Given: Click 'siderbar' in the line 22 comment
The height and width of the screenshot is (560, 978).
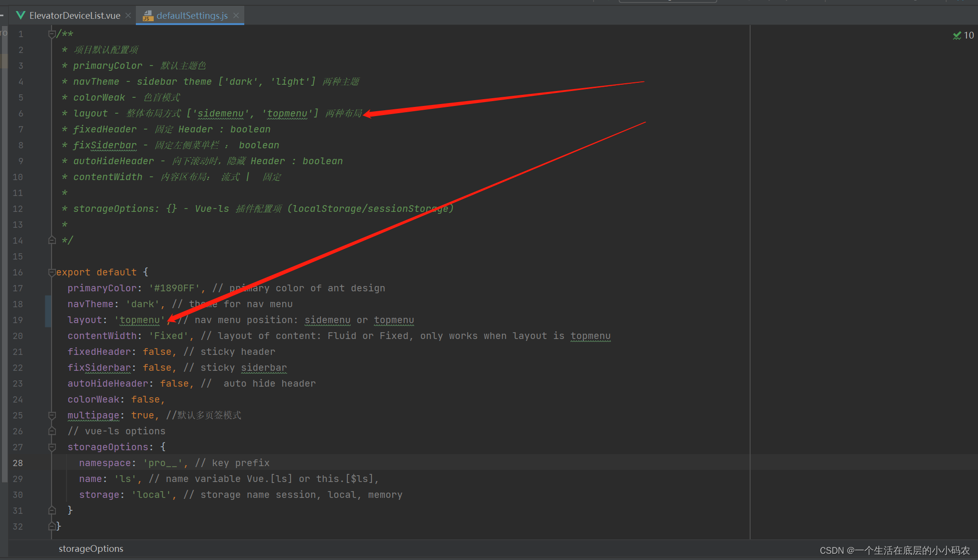Looking at the screenshot, I should pos(264,367).
